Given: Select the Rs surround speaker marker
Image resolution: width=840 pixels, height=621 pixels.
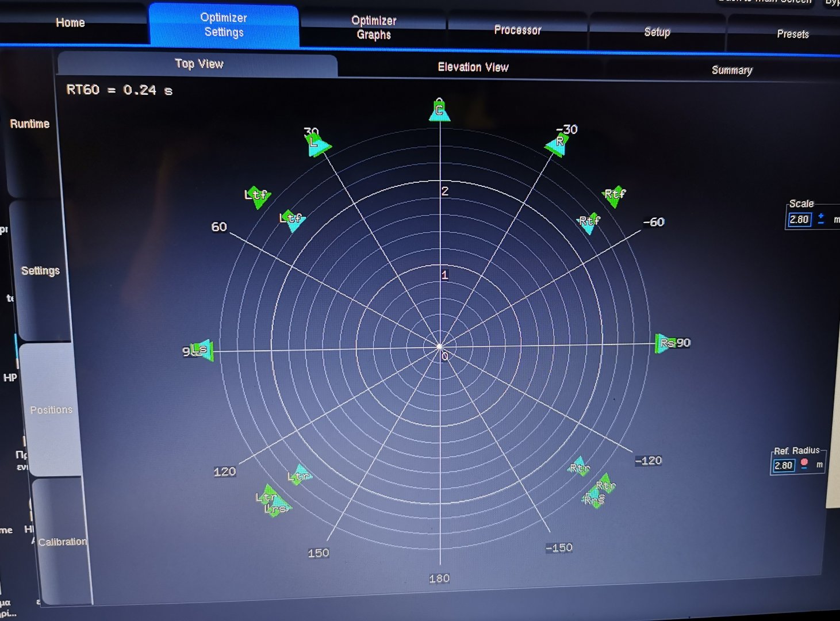Looking at the screenshot, I should 665,343.
